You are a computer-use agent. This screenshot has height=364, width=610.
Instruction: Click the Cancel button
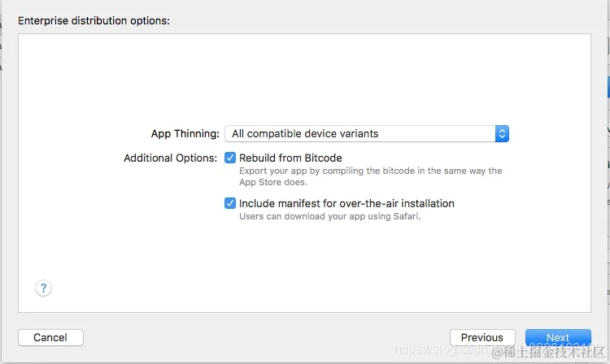tap(50, 337)
